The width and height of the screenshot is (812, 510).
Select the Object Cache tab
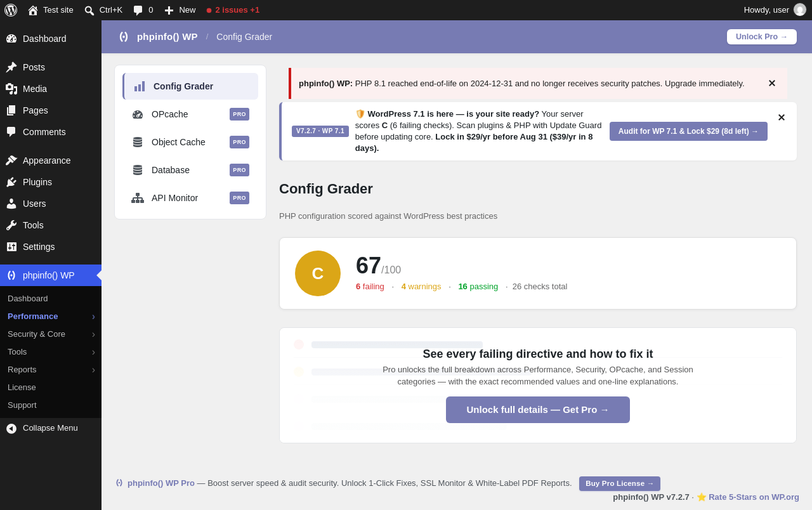pyautogui.click(x=190, y=142)
